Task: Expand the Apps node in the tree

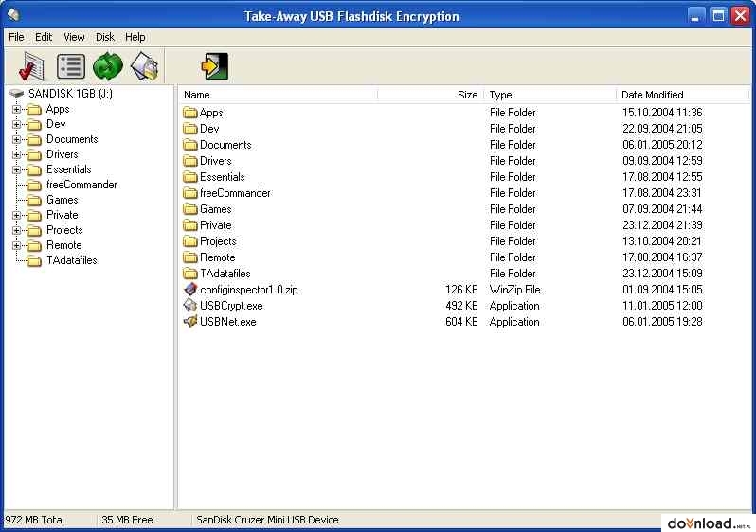Action: pos(16,110)
